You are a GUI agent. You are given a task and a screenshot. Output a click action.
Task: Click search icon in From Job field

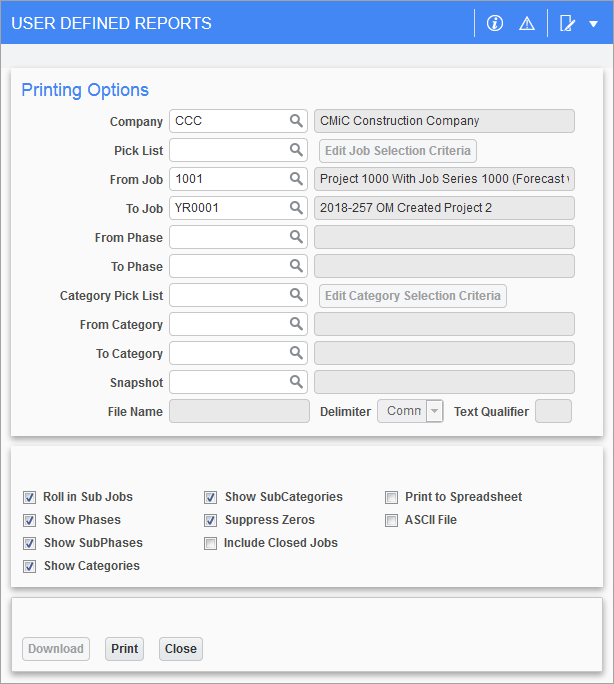point(296,179)
